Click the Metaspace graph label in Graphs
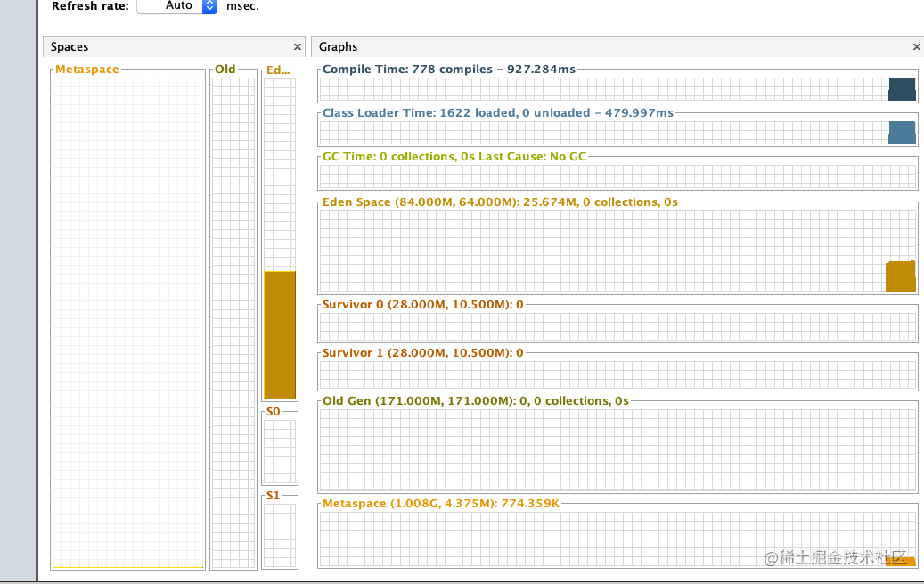 click(441, 503)
